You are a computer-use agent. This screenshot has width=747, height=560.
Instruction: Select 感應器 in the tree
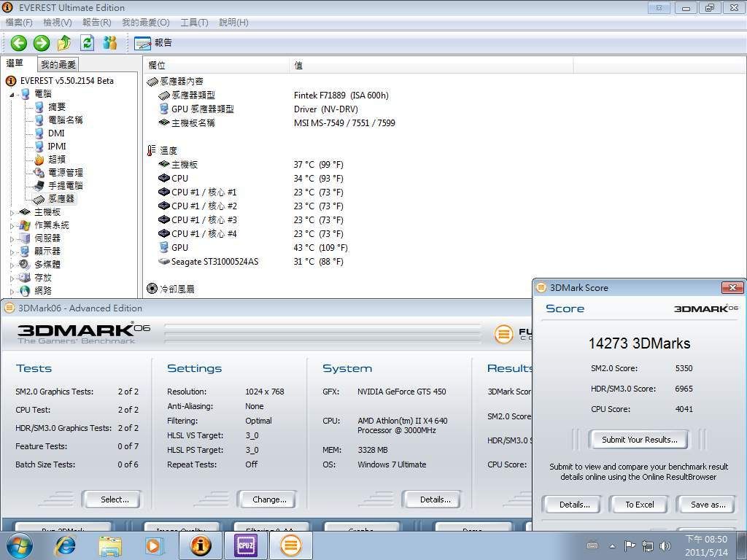[61, 198]
